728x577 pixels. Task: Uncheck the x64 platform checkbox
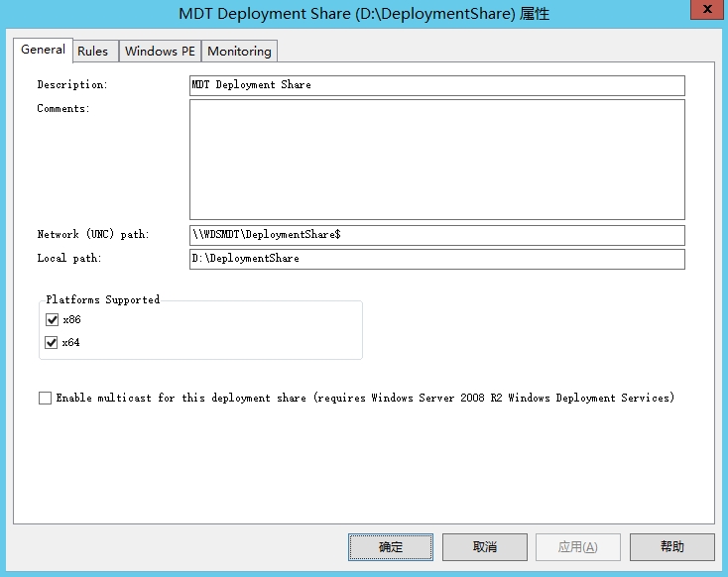point(51,343)
